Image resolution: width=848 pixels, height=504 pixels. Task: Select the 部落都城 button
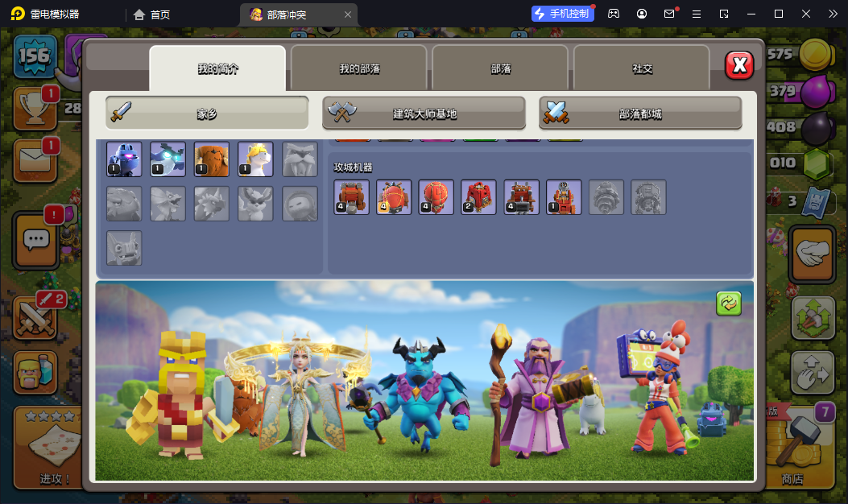pyautogui.click(x=640, y=114)
